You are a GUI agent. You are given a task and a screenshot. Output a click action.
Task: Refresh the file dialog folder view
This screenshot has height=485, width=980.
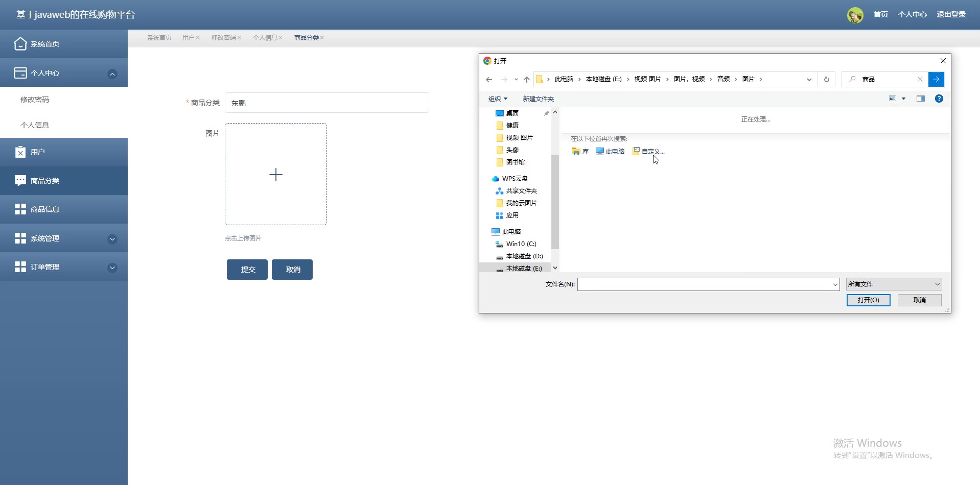tap(826, 79)
